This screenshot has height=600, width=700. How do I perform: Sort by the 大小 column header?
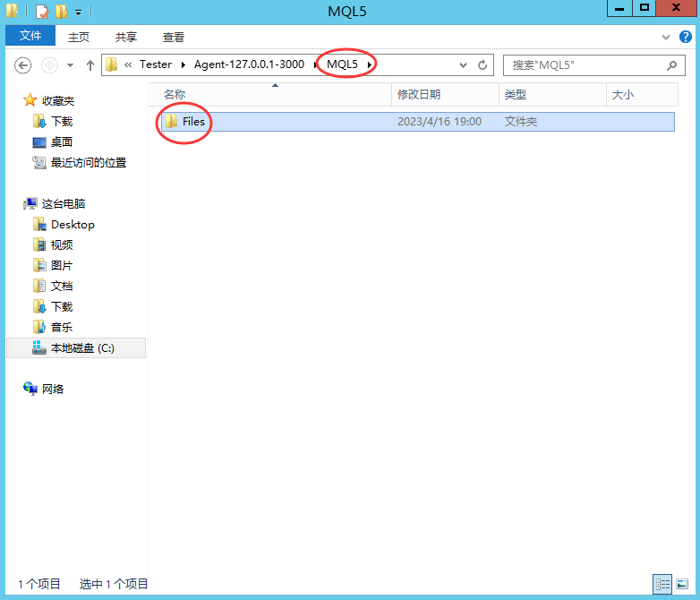click(643, 95)
